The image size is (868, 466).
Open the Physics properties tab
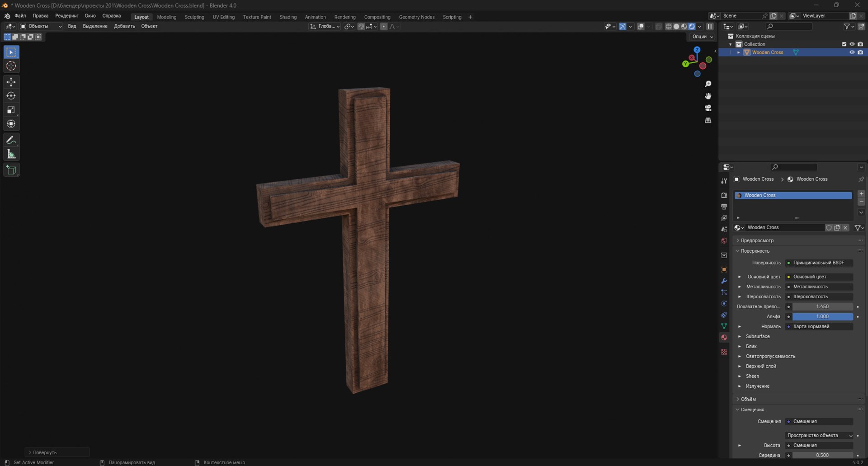click(x=724, y=303)
